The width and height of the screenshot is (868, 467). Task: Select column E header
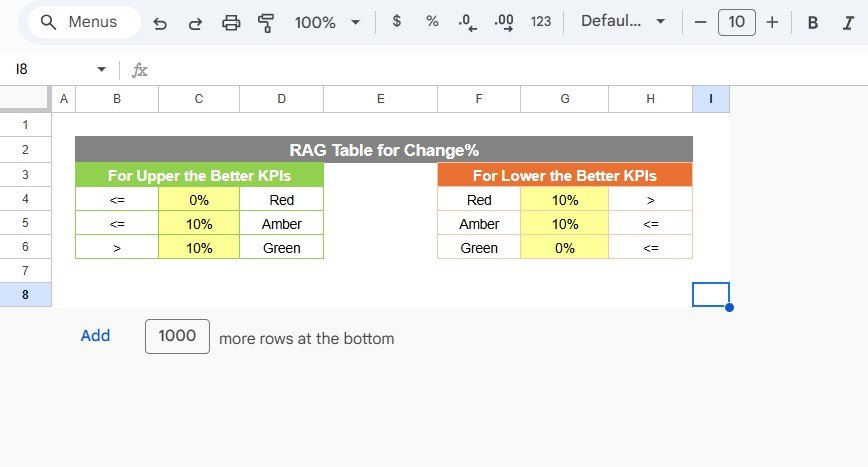380,98
